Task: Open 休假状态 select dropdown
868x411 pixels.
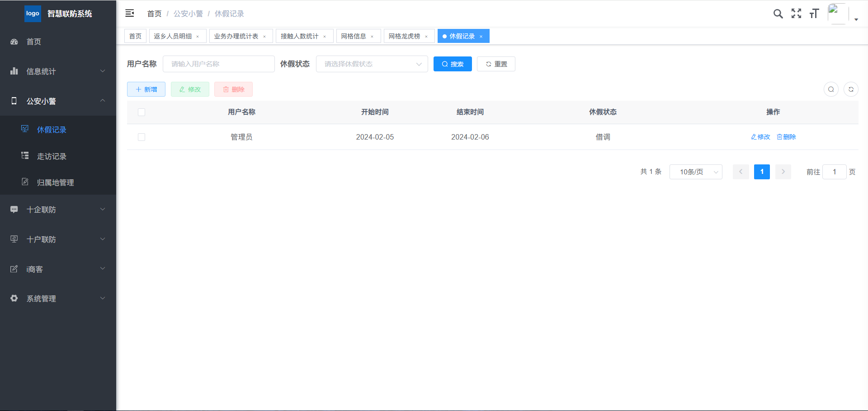Action: pos(372,64)
